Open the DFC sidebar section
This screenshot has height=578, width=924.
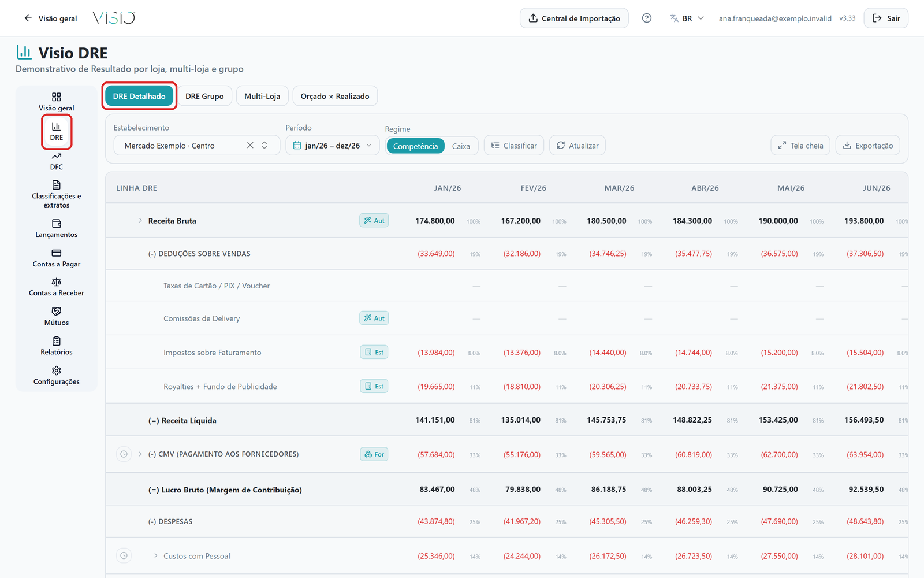[x=56, y=161]
